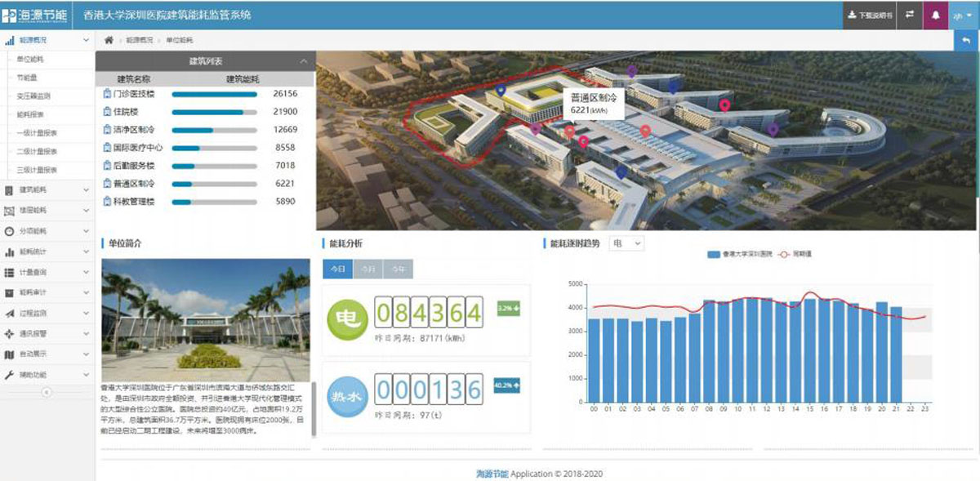980x481 pixels.
Task: Expand the 通讯报警 sidebar chevron
Action: (x=86, y=333)
